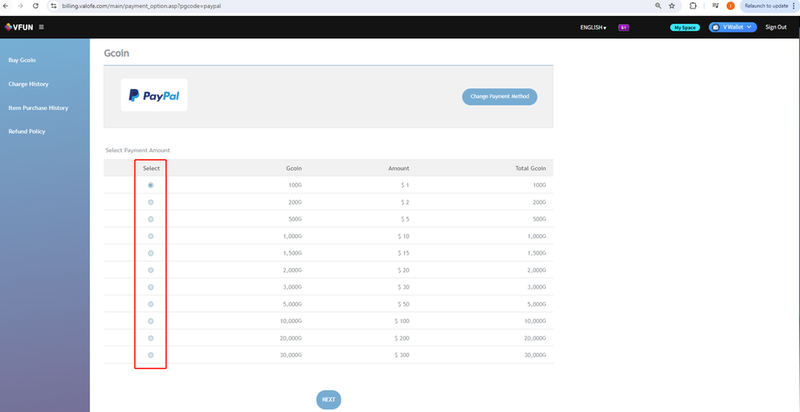Choose the 1,500G for $15 option
The image size is (800, 412).
(x=151, y=253)
